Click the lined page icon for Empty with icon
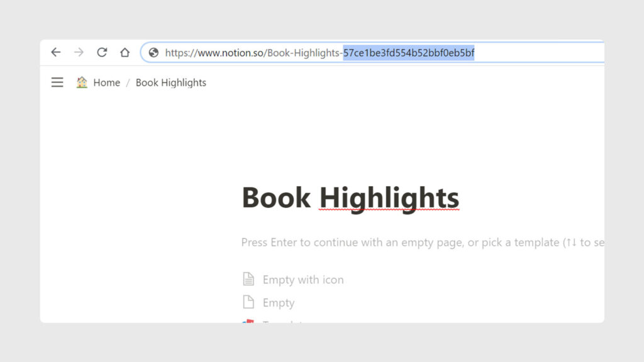The image size is (644, 362). [x=249, y=279]
